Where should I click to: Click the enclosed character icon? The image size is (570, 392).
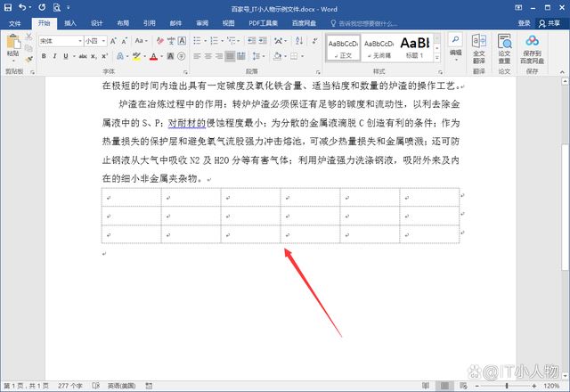pos(182,56)
